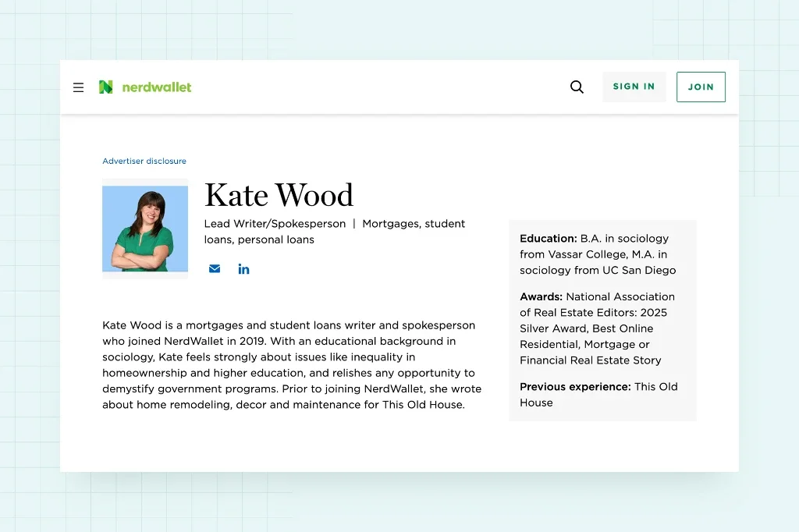Click the biography paragraph's first line
This screenshot has width=799, height=532.
[288, 325]
